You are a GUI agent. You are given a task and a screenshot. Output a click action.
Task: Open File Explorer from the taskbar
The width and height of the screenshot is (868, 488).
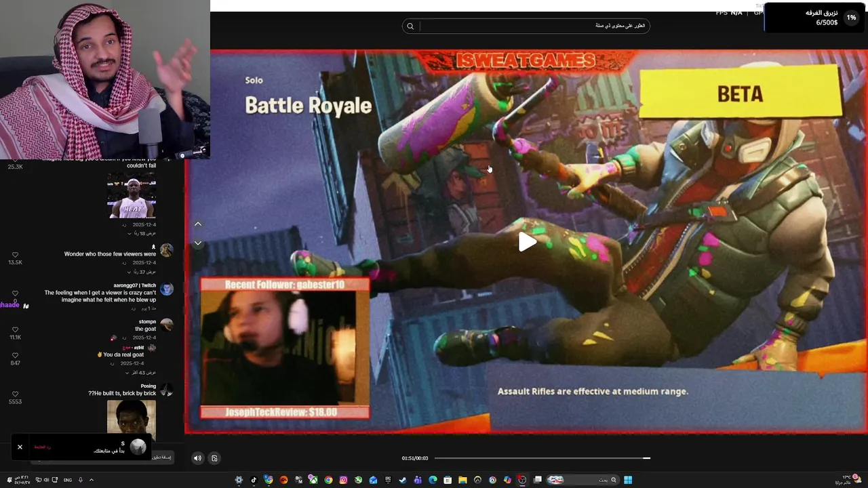coord(462,480)
